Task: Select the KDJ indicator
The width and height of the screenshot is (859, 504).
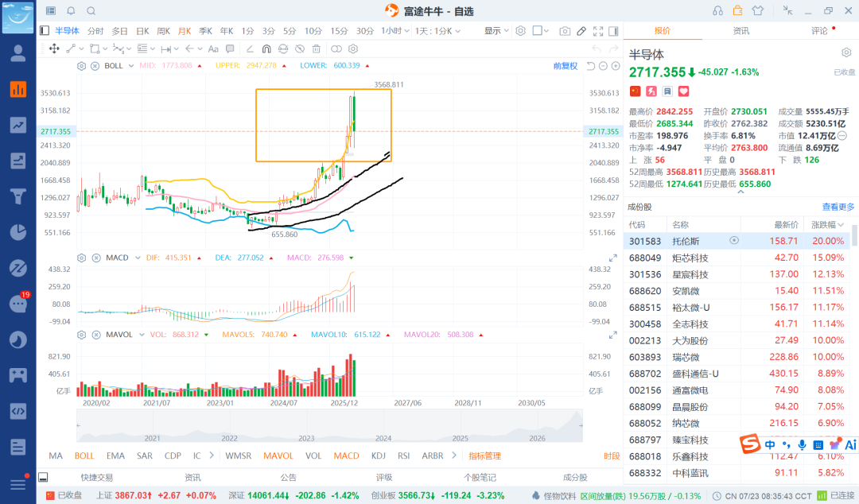Action: point(378,456)
